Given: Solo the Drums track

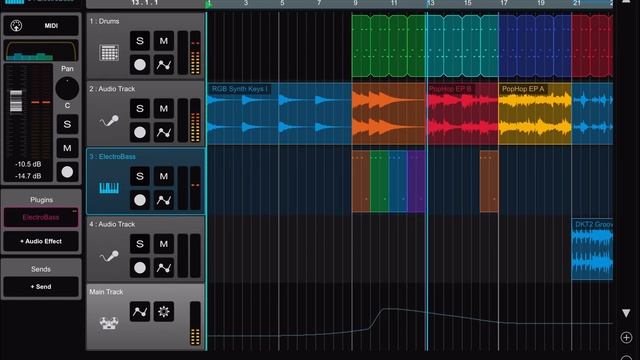Looking at the screenshot, I should tap(140, 41).
